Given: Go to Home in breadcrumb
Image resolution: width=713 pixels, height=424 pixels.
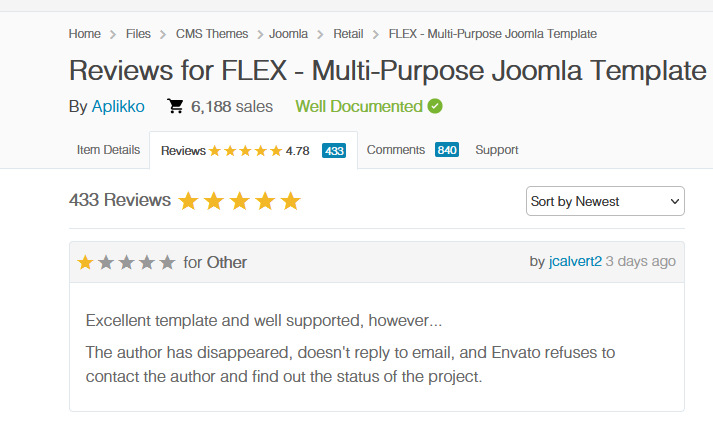Looking at the screenshot, I should [x=85, y=34].
